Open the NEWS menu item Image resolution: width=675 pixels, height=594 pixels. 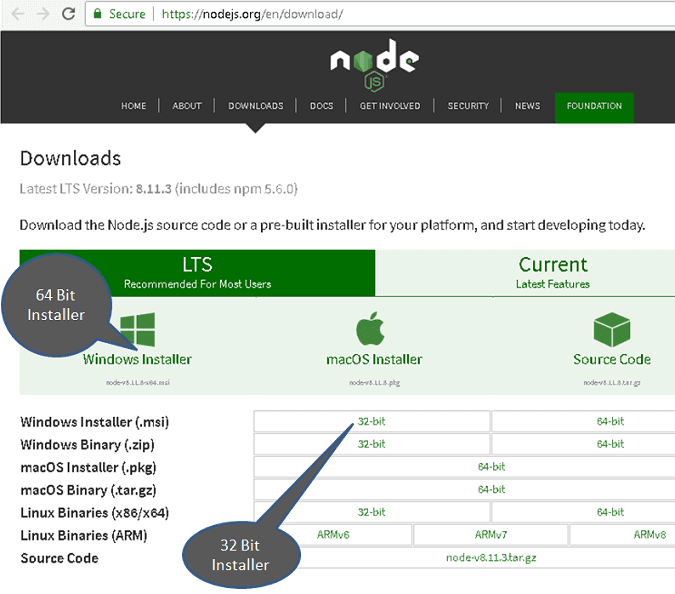click(527, 106)
